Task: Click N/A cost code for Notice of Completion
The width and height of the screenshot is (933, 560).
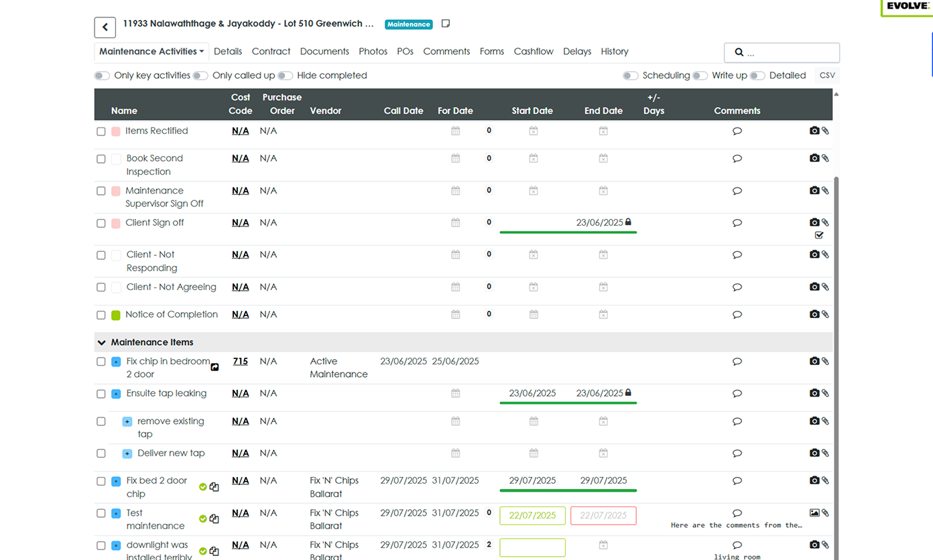Action: pos(240,314)
